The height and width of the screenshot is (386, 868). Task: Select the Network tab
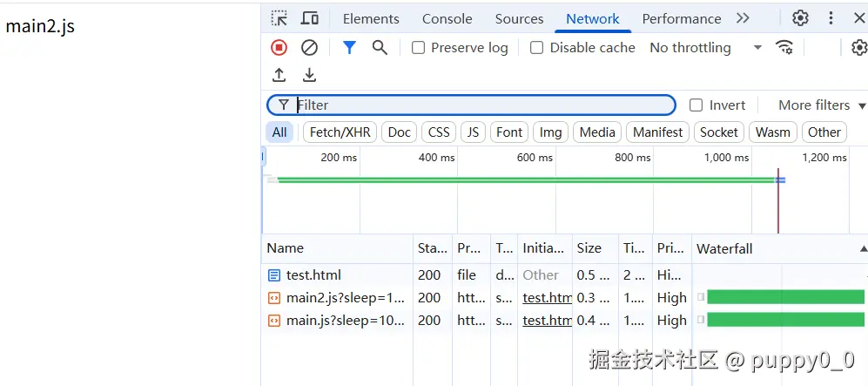[593, 19]
